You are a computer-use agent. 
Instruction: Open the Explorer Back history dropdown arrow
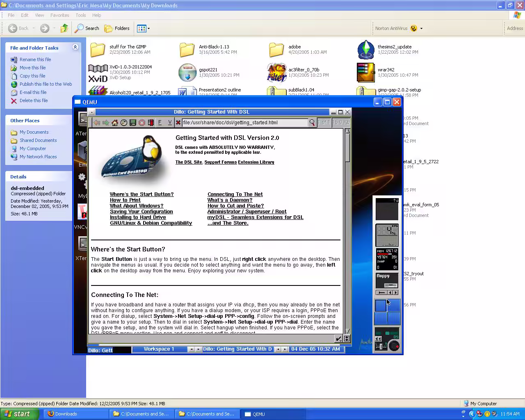[34, 28]
